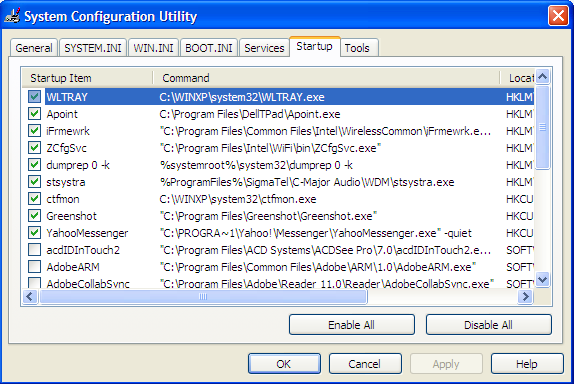Viewport: 574px width, 384px height.
Task: Disable the iFrmewrk startup checkbox
Action: tap(34, 131)
